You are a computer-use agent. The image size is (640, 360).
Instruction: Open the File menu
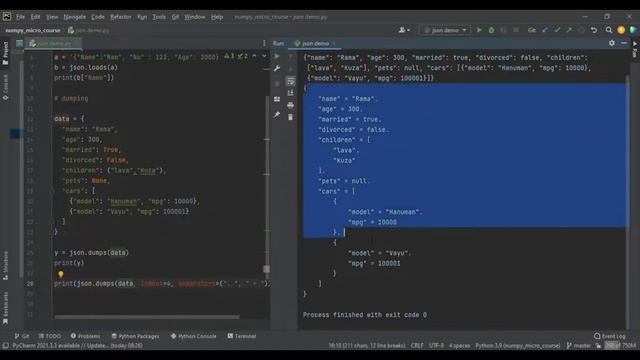(x=20, y=17)
